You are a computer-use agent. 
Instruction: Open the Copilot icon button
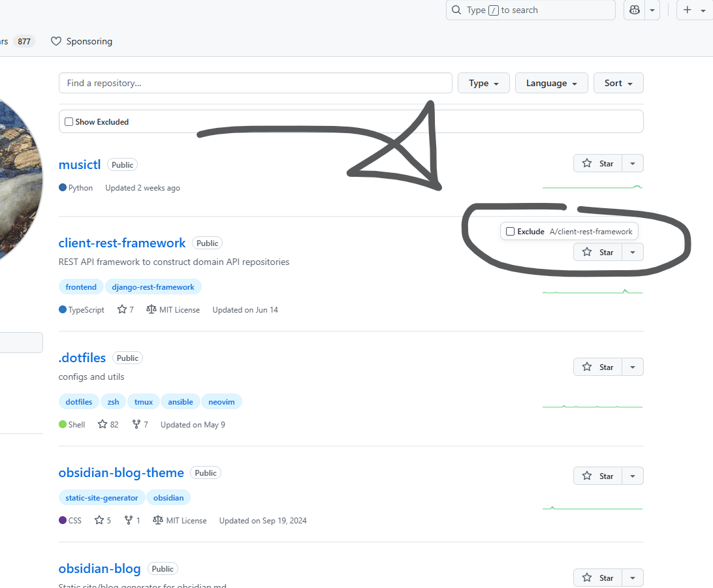(635, 10)
